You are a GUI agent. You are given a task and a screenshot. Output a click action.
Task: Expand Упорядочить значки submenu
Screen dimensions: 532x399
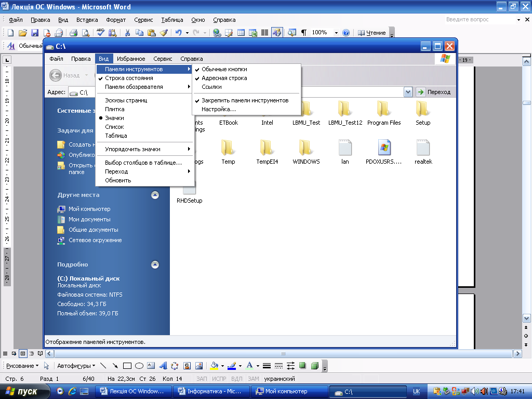(x=144, y=149)
